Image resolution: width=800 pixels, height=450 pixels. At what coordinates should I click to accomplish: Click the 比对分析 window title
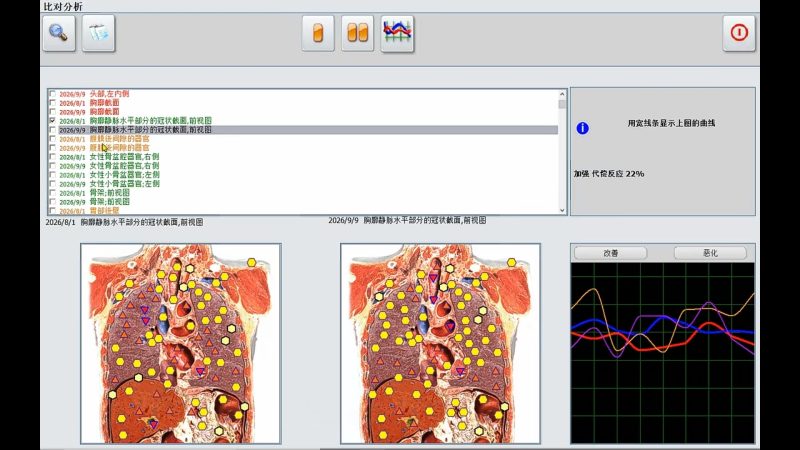(63, 6)
